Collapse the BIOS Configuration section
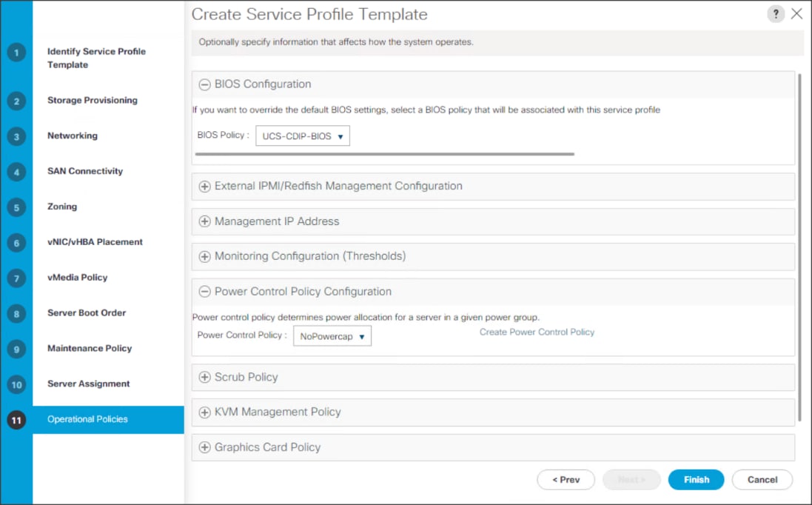The width and height of the screenshot is (812, 505). 205,84
